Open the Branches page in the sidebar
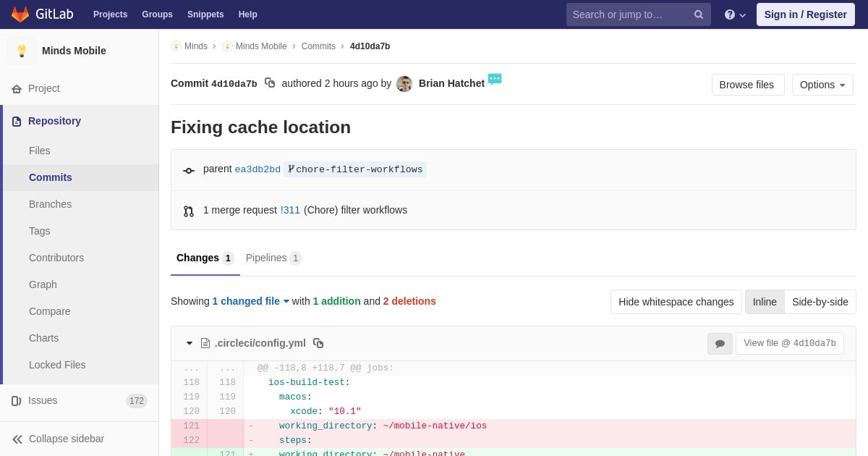Screen dimensions: 868x456 point(50,204)
